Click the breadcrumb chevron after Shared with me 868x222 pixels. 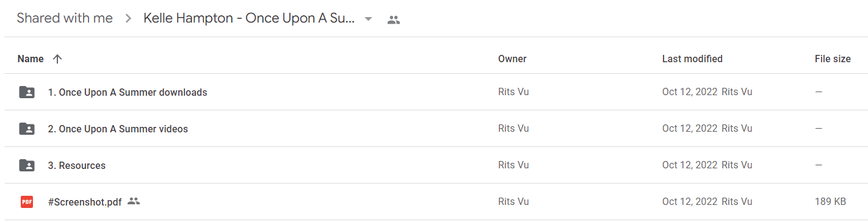[x=128, y=19]
